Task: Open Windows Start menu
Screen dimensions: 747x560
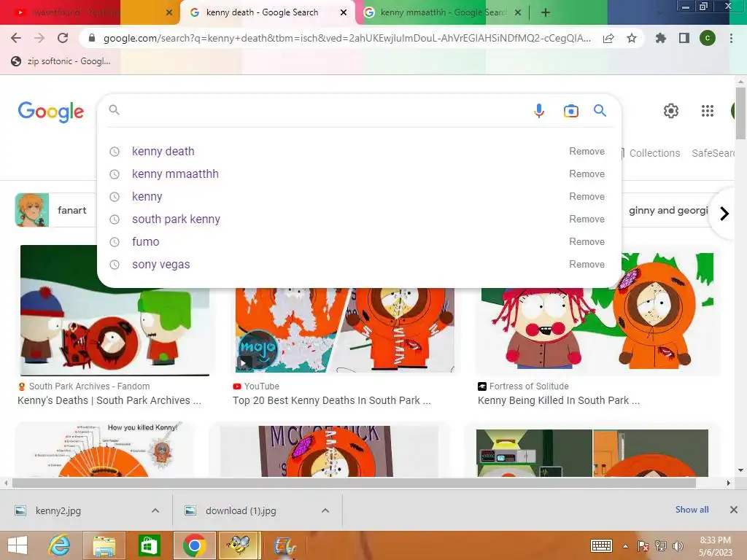Action: (18, 545)
